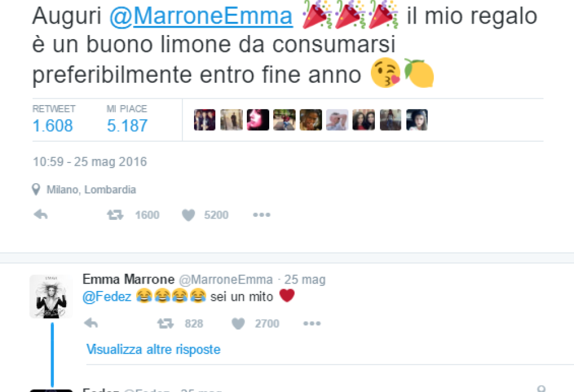This screenshot has height=392, width=574.
Task: Open the Milano, Lombardia location link
Action: click(x=91, y=189)
